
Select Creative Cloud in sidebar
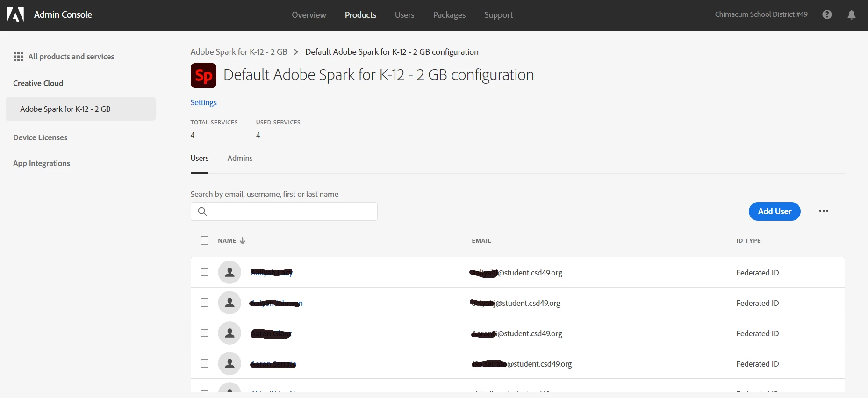click(38, 83)
